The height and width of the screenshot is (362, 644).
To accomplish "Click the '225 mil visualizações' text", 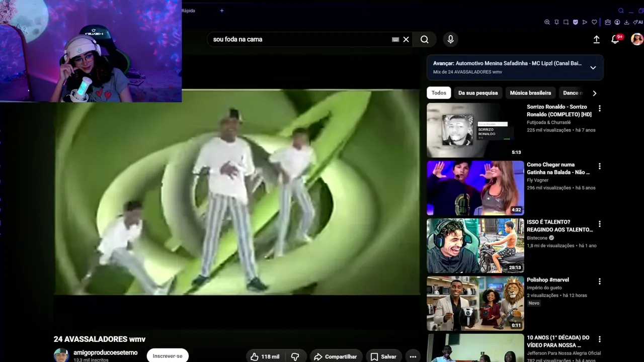I will [549, 130].
